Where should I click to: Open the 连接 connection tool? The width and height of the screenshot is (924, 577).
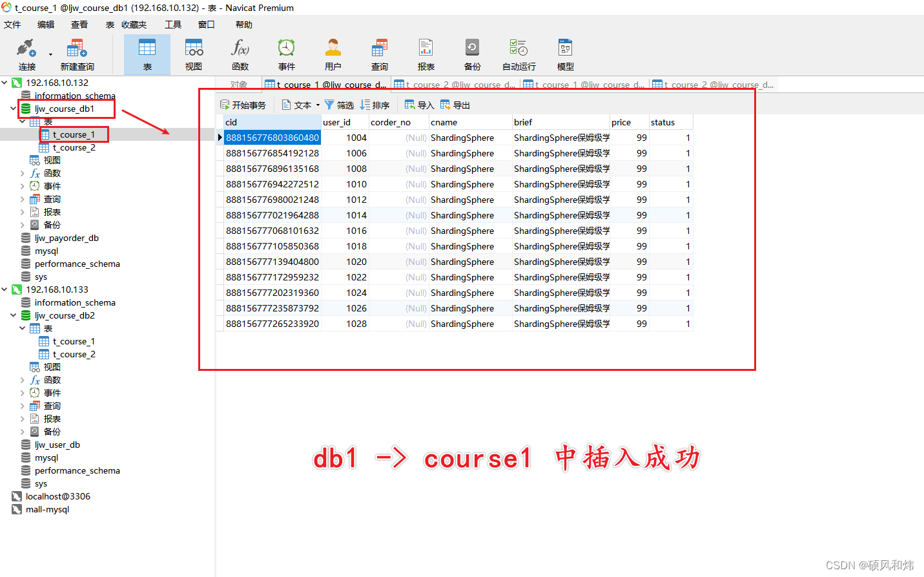pyautogui.click(x=26, y=54)
